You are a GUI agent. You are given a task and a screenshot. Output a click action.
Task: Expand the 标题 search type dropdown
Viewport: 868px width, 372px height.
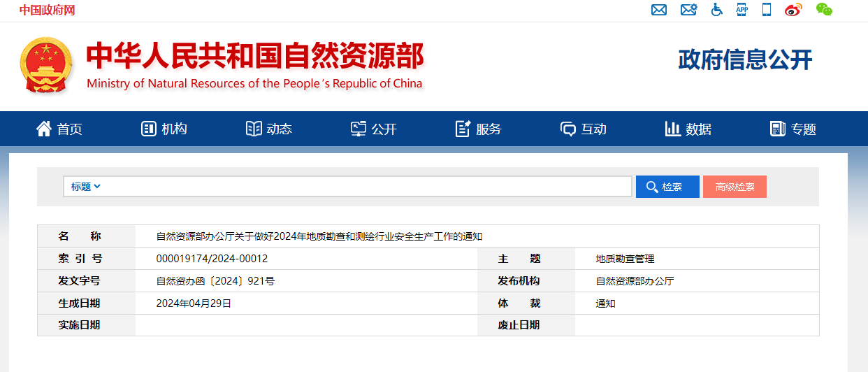(86, 187)
